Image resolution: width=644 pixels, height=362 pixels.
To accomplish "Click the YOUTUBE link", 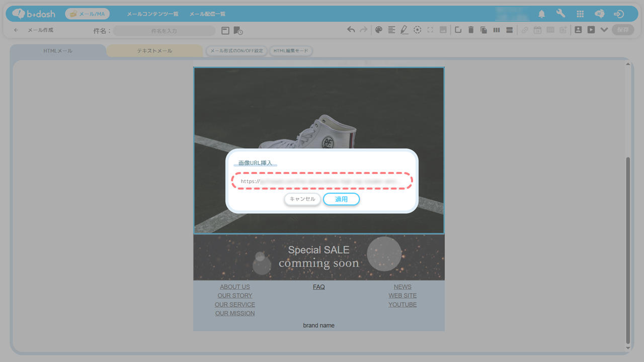I will click(403, 305).
